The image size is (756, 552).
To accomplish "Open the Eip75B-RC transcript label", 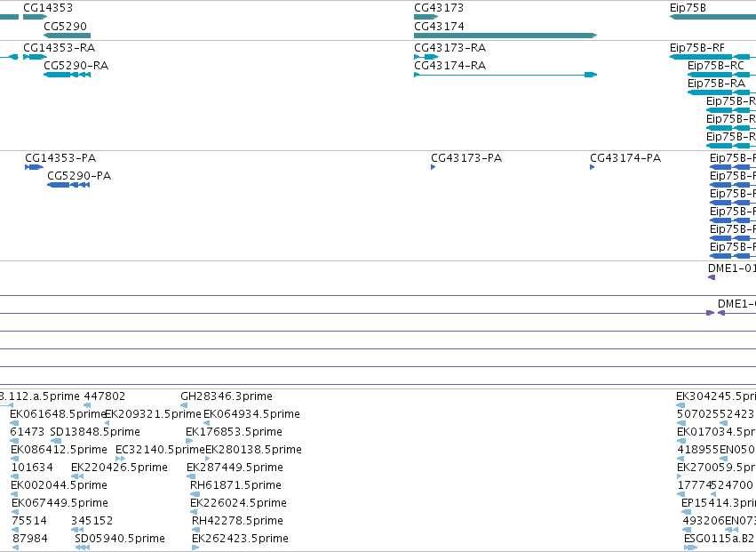I will coord(715,66).
